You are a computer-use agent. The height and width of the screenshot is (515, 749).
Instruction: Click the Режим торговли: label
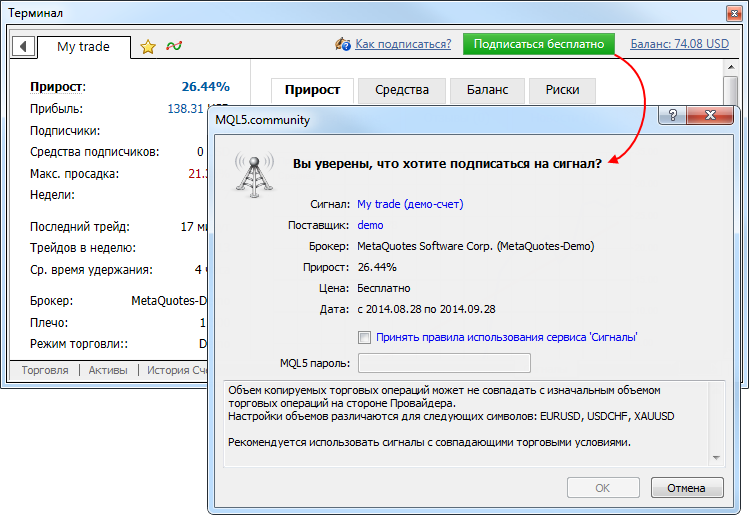coord(79,344)
